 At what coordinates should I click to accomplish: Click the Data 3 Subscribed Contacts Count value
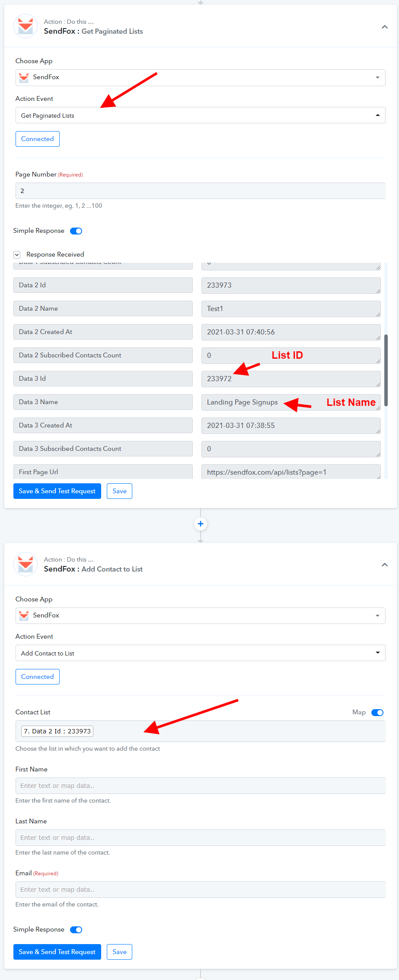click(x=291, y=449)
